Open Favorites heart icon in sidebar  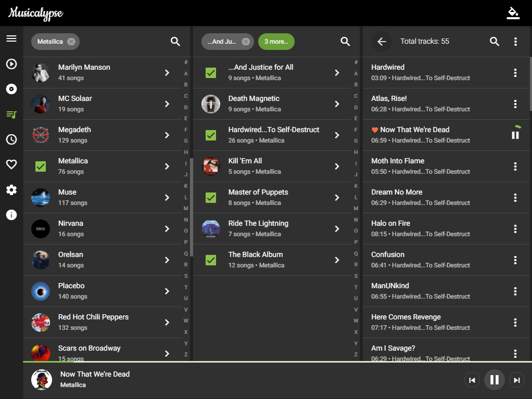[11, 164]
